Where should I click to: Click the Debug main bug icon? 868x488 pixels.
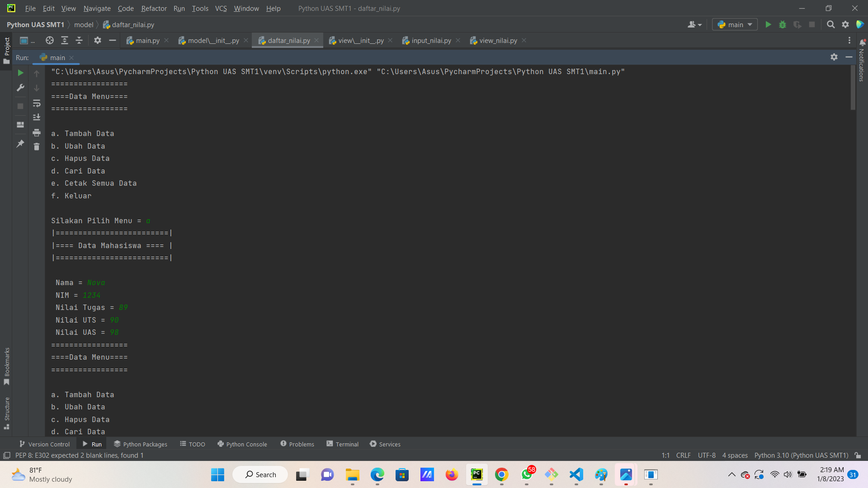[x=783, y=25]
